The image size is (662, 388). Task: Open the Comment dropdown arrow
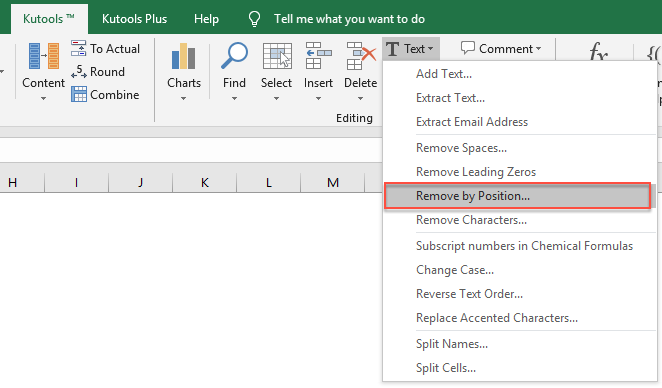point(538,49)
